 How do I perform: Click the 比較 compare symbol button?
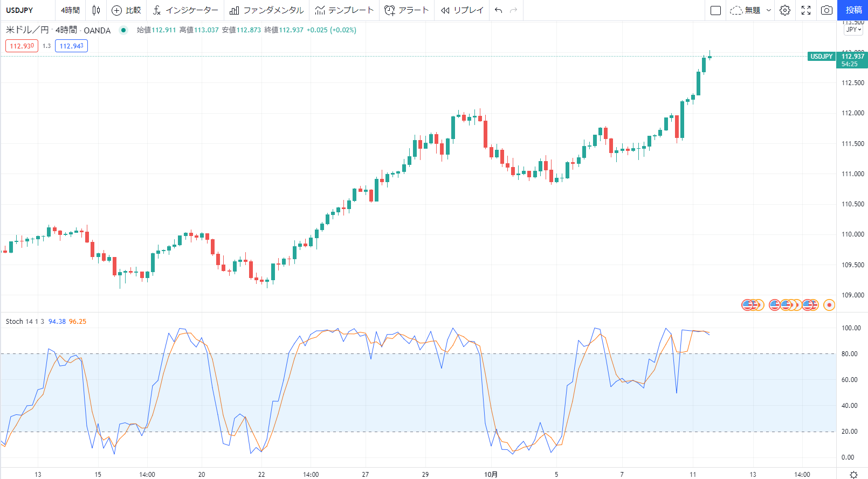[x=126, y=10]
